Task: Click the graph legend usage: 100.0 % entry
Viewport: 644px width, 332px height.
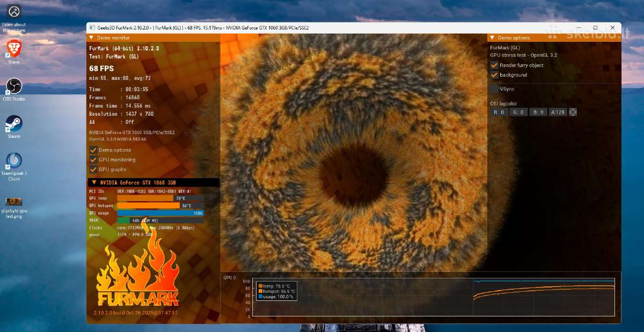Action: click(x=276, y=296)
